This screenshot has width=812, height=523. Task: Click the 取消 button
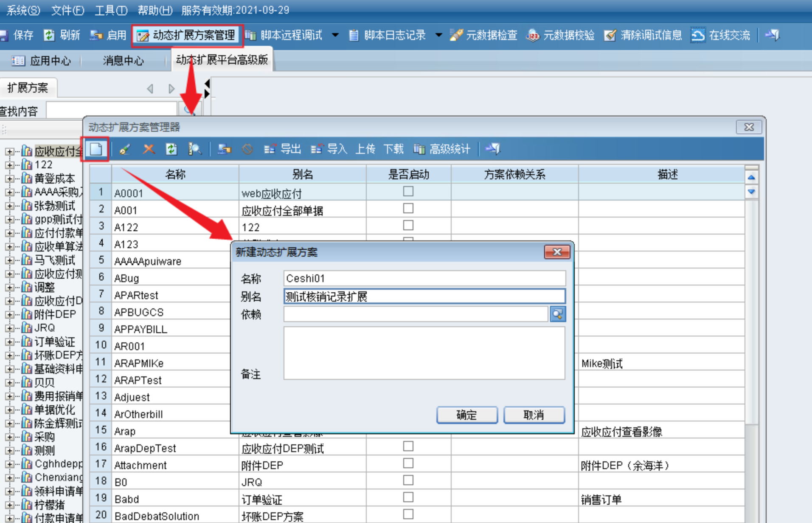[x=534, y=415]
